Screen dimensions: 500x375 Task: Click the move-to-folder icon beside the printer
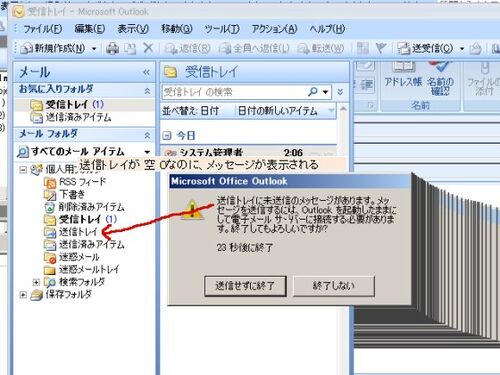click(x=130, y=49)
